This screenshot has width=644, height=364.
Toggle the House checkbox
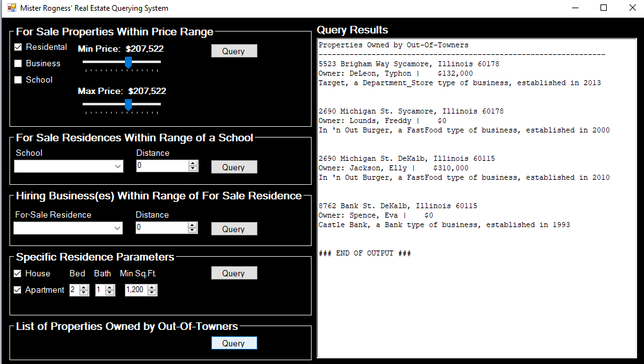pyautogui.click(x=18, y=274)
